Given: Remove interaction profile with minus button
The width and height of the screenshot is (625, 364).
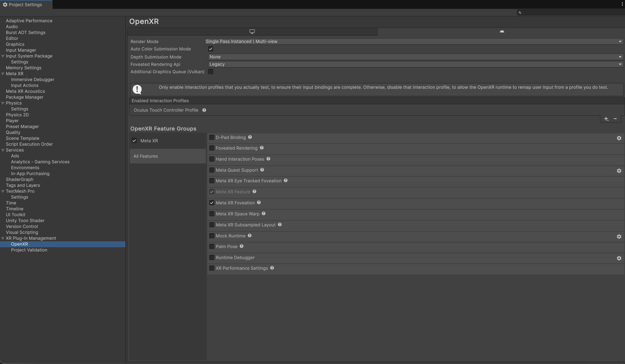Looking at the screenshot, I should (x=615, y=119).
